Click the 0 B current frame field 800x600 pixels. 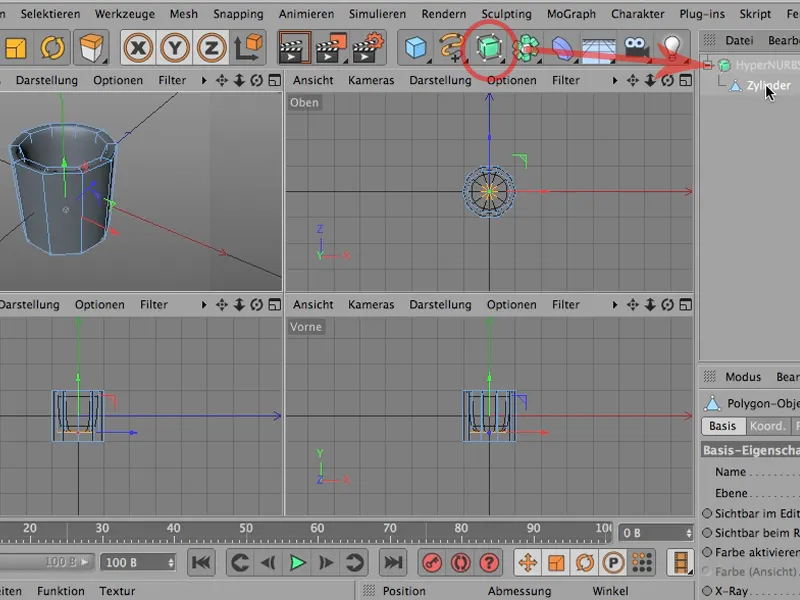click(x=656, y=533)
